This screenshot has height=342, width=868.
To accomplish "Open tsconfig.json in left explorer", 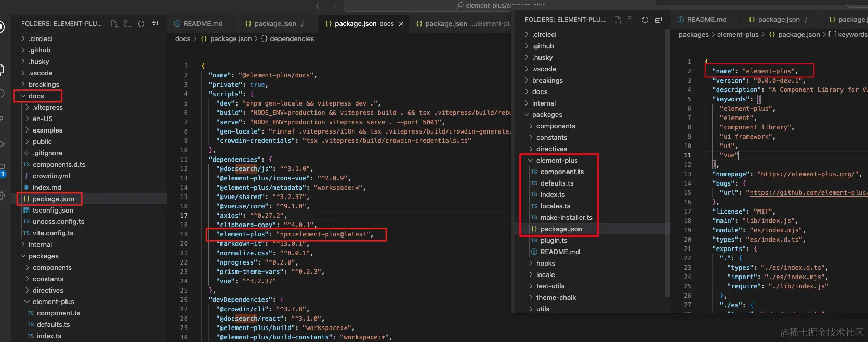I will coord(52,211).
